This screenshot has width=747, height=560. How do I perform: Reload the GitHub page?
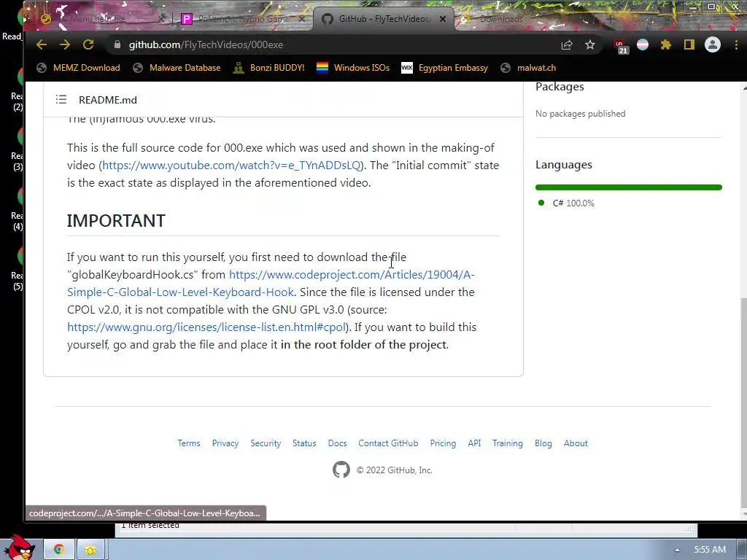click(88, 44)
